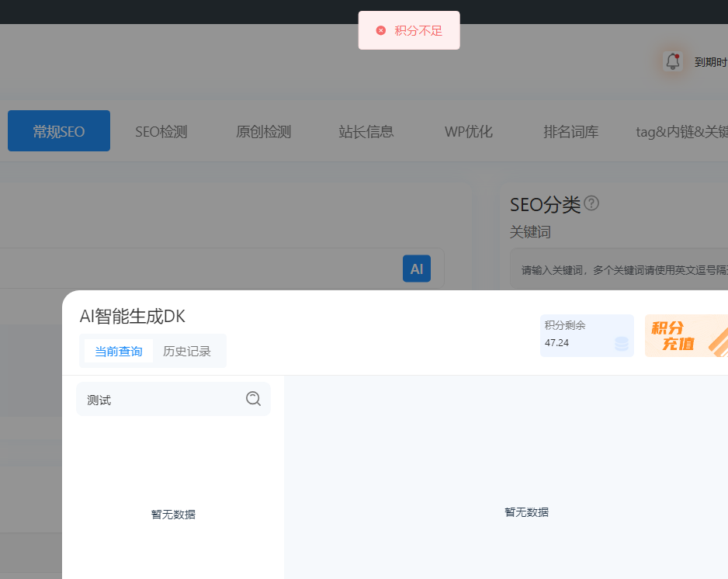Select the 当前查询 tab
Screen dimensions: 728x579
pos(119,351)
